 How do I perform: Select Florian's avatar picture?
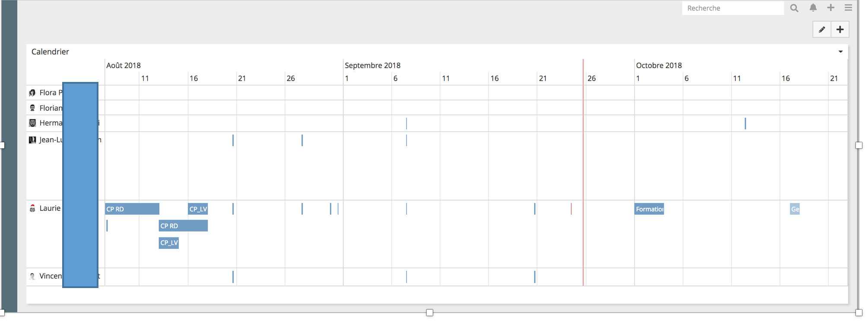(32, 108)
